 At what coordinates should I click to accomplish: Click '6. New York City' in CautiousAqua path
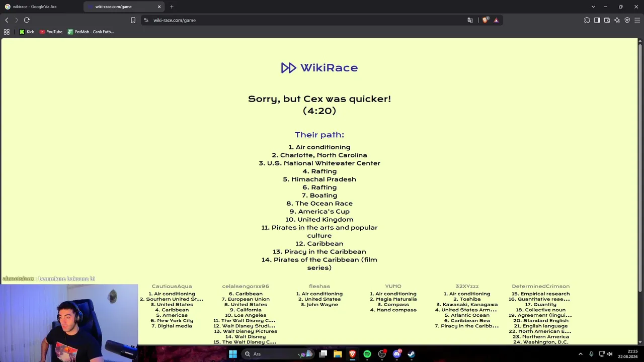(x=172, y=321)
